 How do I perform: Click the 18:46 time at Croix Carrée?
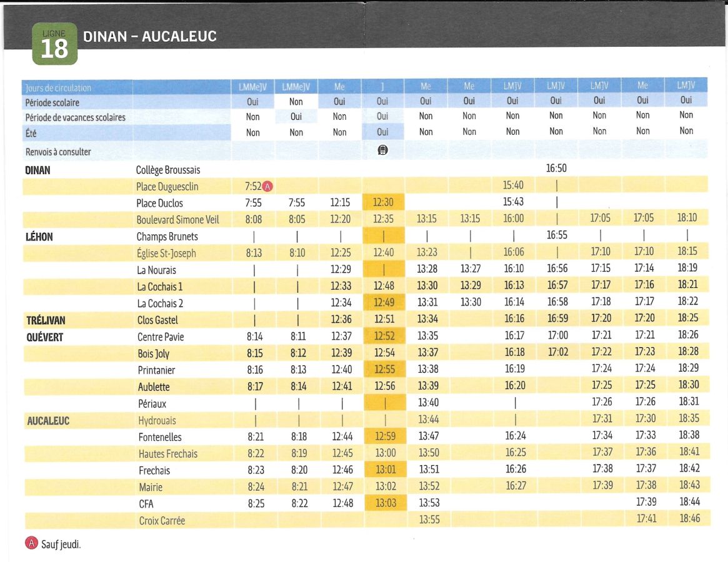click(690, 518)
